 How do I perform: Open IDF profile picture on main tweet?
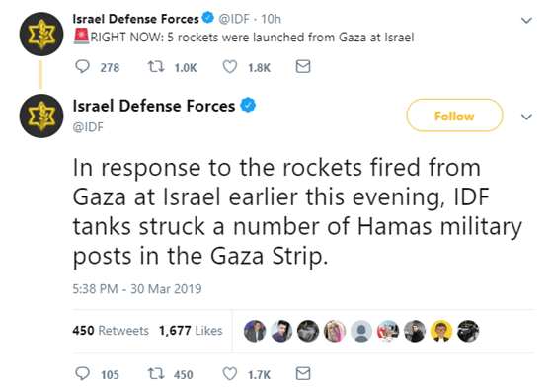(x=41, y=116)
